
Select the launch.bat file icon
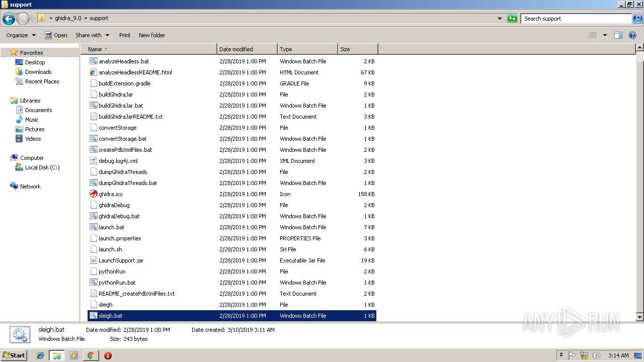click(93, 227)
